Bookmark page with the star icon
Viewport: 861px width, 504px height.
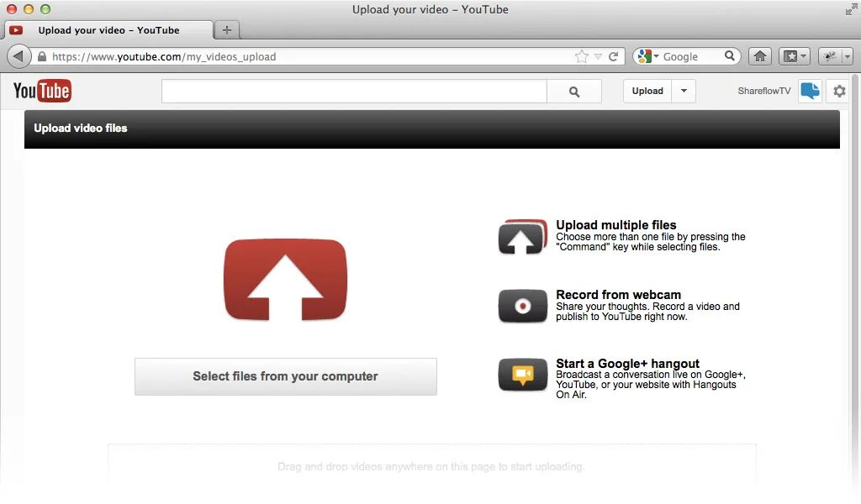tap(582, 56)
